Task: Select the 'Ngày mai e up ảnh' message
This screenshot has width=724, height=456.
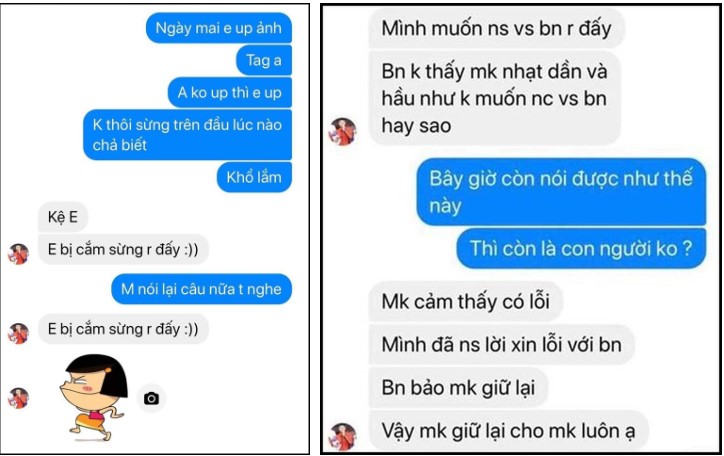Action: coord(219,28)
